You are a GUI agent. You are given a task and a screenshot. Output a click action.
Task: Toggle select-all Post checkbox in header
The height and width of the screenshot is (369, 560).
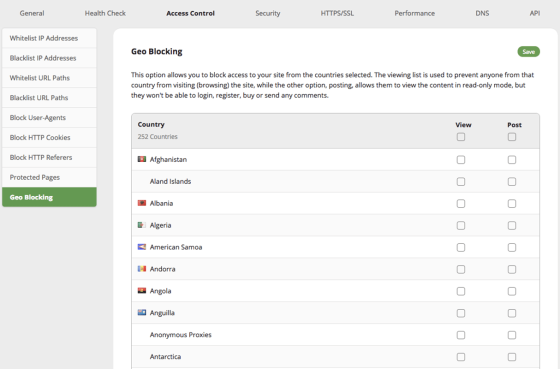click(x=512, y=137)
